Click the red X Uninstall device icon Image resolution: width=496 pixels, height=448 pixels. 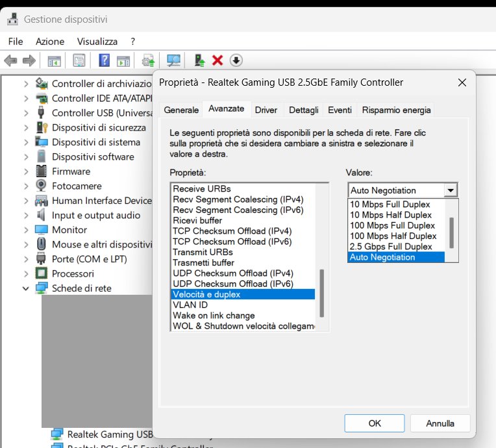217,60
